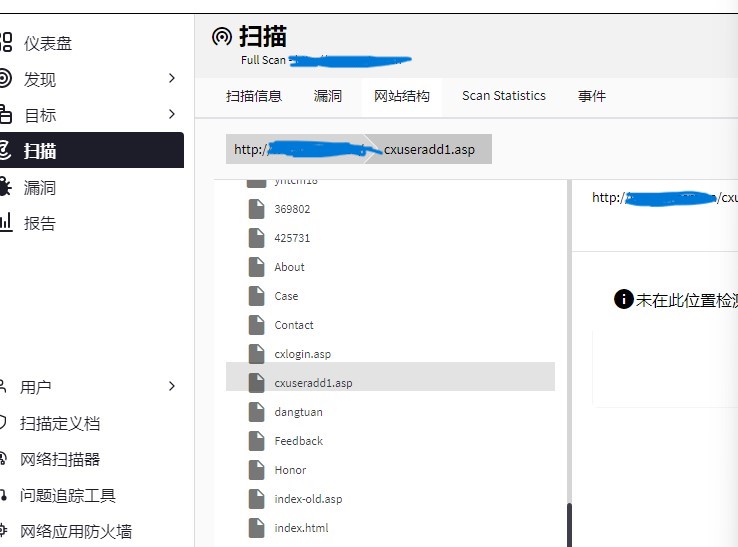Open 扫描定义档 in the sidebar
The height and width of the screenshot is (547, 738).
pyautogui.click(x=60, y=423)
